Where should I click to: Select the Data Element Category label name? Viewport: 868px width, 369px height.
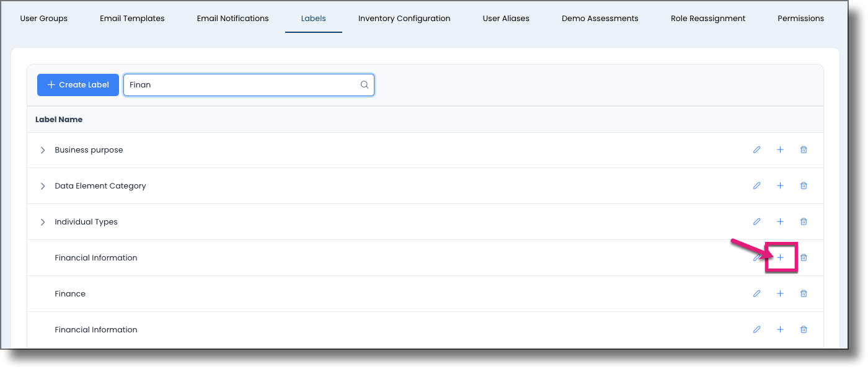[100, 186]
